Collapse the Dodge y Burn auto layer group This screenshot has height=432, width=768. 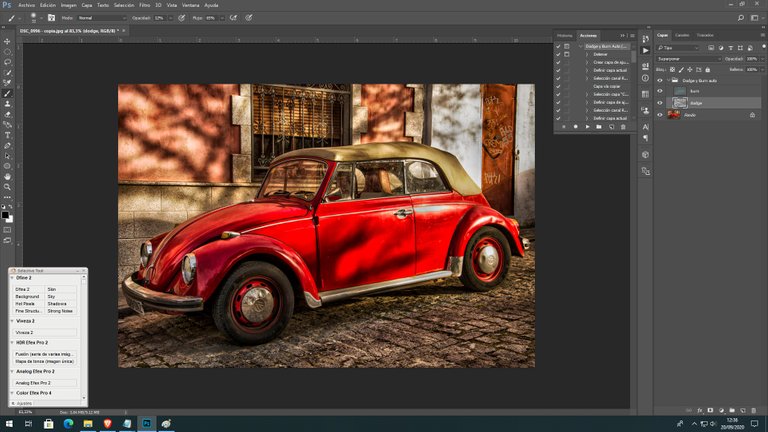(x=669, y=80)
